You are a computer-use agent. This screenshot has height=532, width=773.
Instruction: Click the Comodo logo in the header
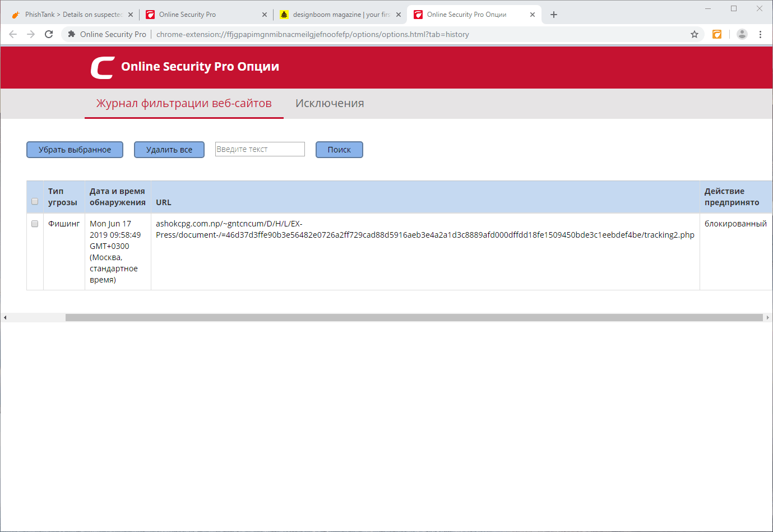pos(103,67)
